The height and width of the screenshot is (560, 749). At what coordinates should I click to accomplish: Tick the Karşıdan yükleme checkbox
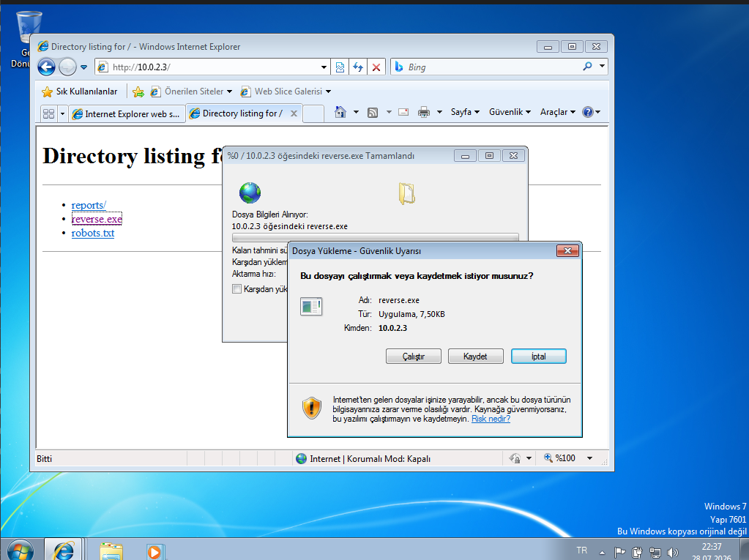pyautogui.click(x=236, y=289)
